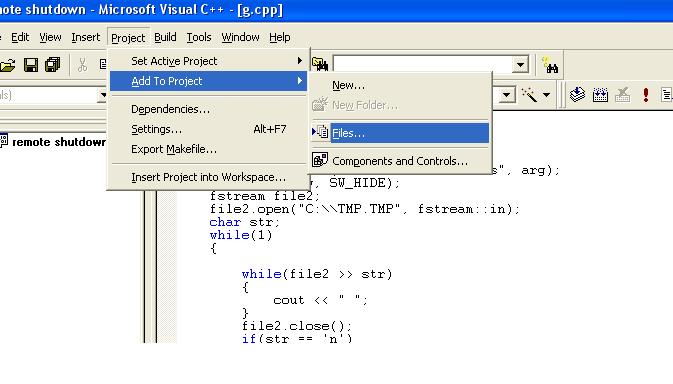Select Add To Project menu item
Viewport: 673px width, 384px height.
tap(209, 81)
